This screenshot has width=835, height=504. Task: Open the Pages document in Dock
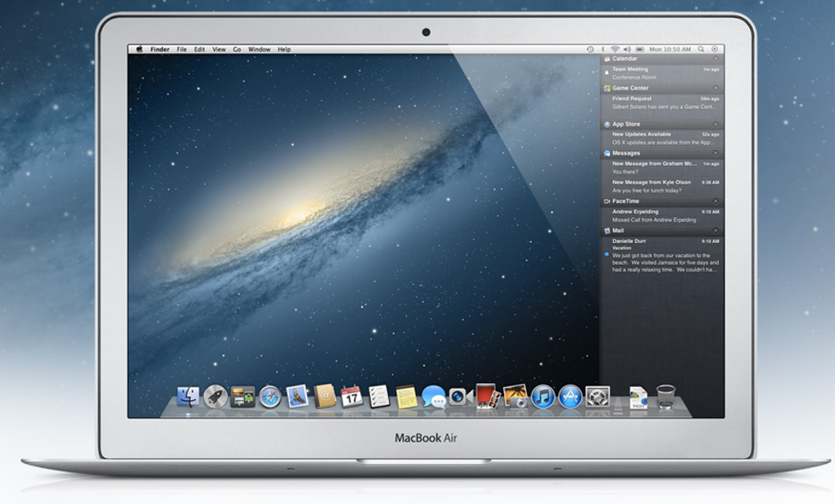coord(639,398)
